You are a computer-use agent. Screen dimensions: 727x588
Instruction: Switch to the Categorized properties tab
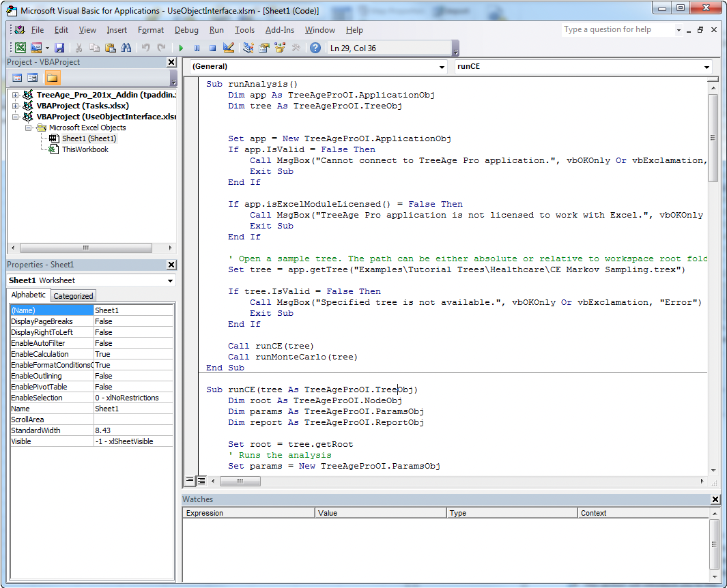[73, 295]
